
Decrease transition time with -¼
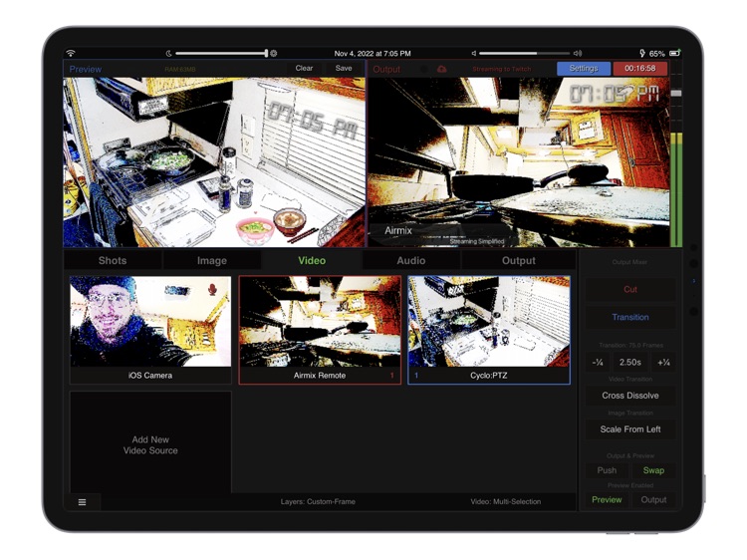pyautogui.click(x=598, y=363)
